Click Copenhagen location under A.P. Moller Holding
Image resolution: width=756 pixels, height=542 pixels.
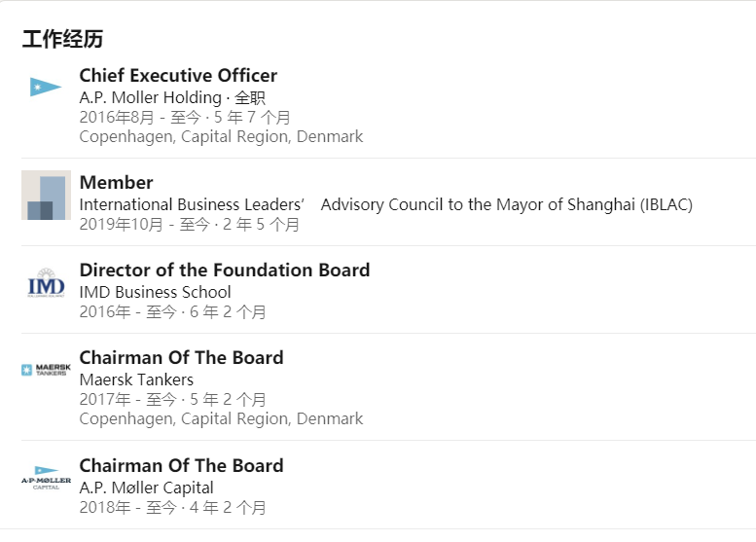221,137
